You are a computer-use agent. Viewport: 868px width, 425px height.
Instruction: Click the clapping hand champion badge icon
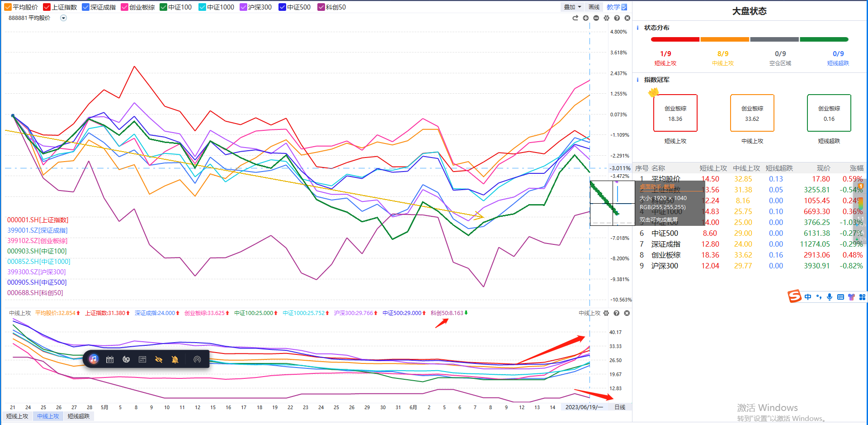click(653, 93)
